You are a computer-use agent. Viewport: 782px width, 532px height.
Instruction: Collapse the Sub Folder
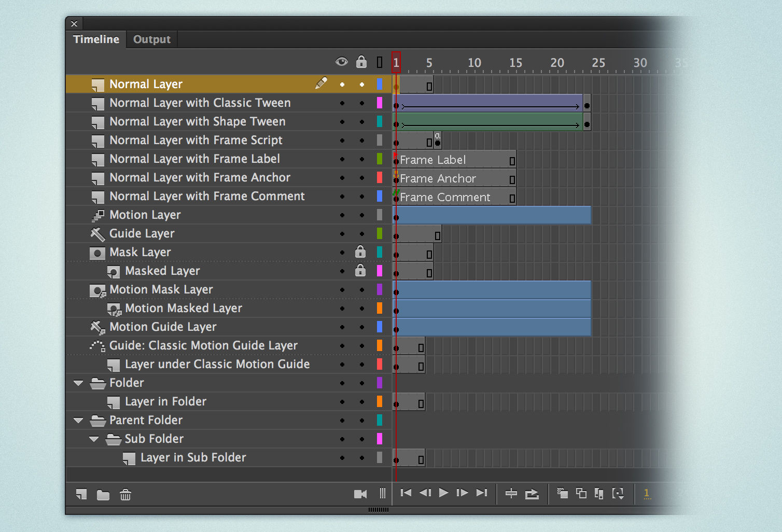tap(94, 439)
